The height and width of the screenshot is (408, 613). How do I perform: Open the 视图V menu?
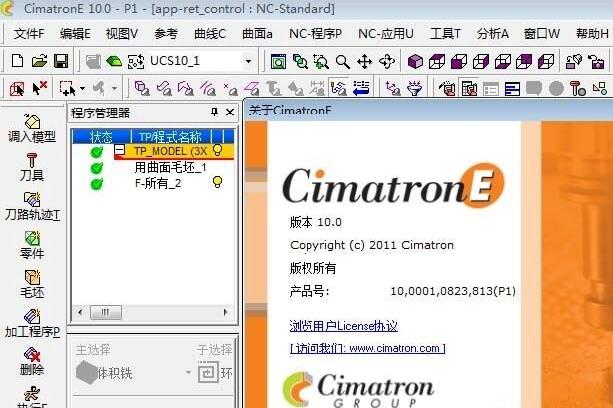click(122, 34)
